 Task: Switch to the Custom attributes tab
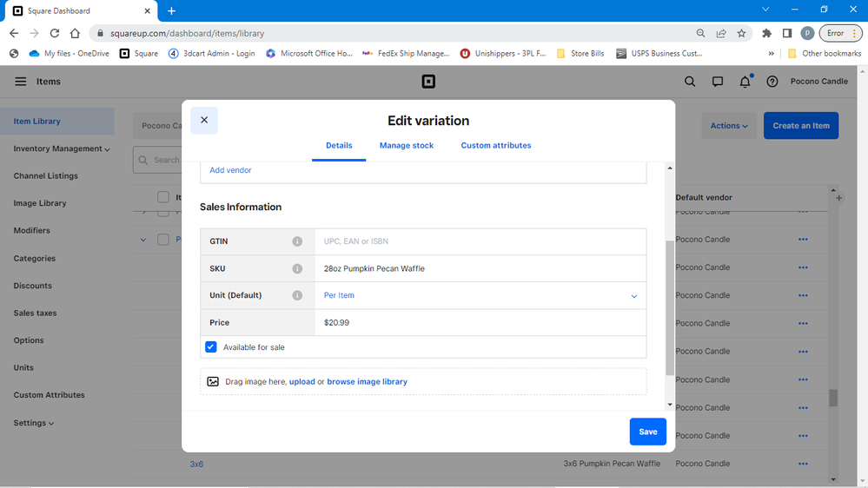[x=495, y=145]
